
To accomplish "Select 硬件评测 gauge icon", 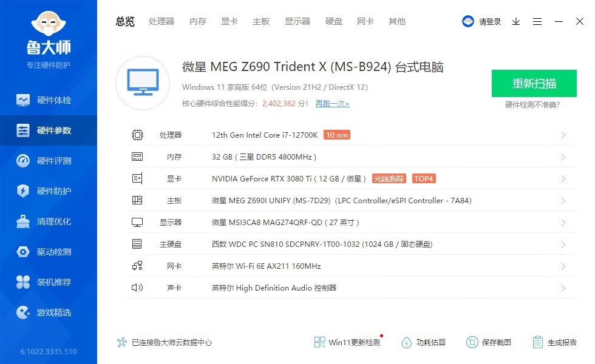I will click(x=23, y=161).
